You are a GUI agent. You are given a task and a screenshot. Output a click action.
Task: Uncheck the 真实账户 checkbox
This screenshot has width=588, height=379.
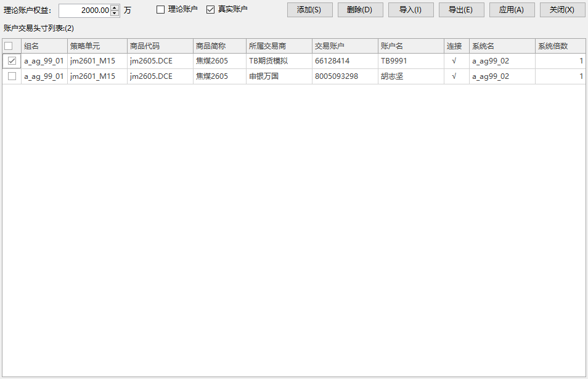tap(211, 10)
